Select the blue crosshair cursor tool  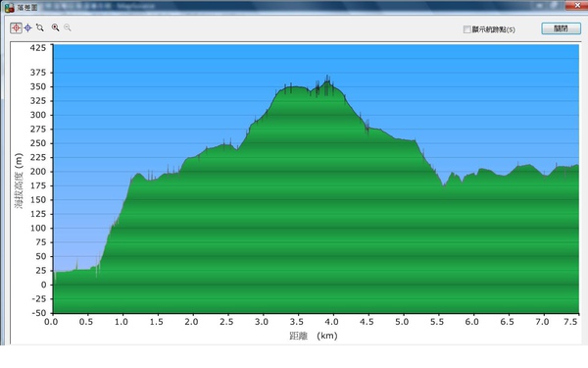pos(28,27)
